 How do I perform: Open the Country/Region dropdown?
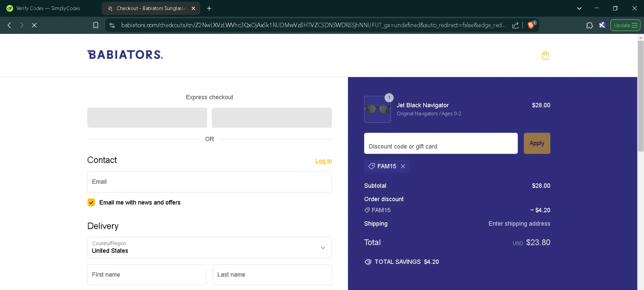tap(210, 248)
